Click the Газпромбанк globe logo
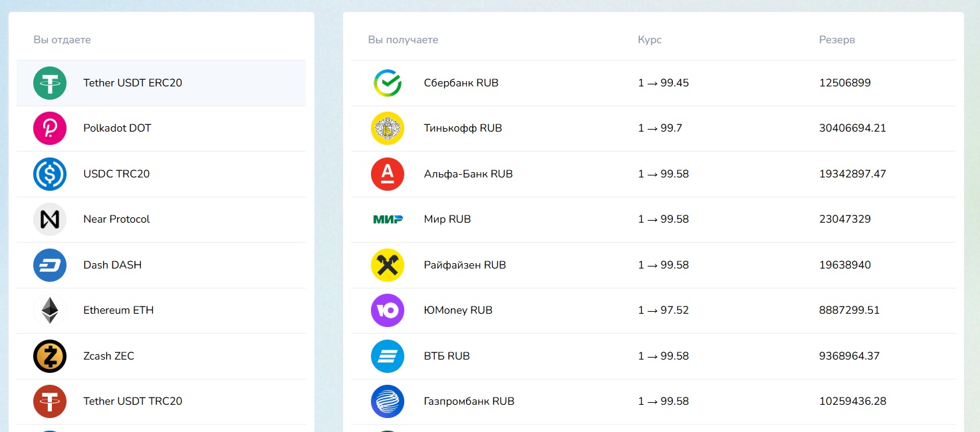Image resolution: width=980 pixels, height=432 pixels. [388, 401]
